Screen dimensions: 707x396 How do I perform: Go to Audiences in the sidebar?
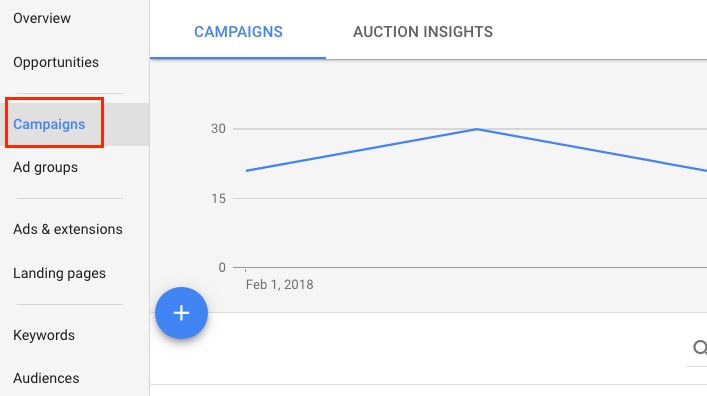click(x=46, y=378)
